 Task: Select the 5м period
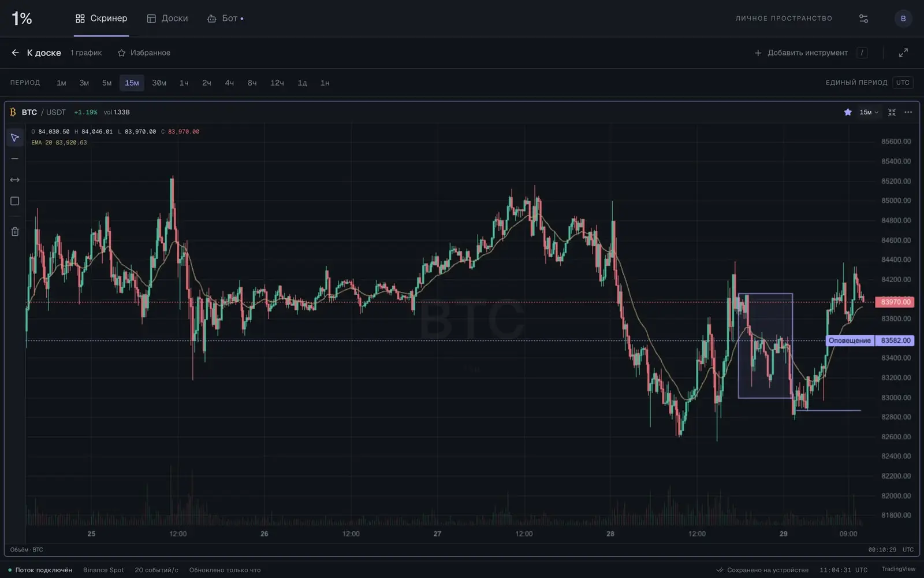coord(107,83)
